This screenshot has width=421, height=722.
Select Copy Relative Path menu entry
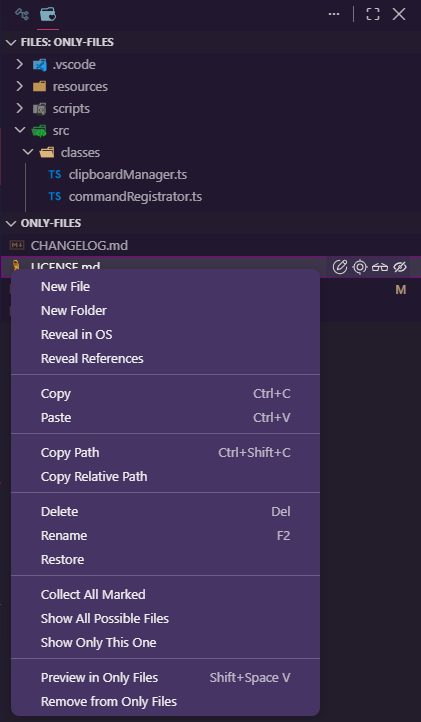(94, 477)
